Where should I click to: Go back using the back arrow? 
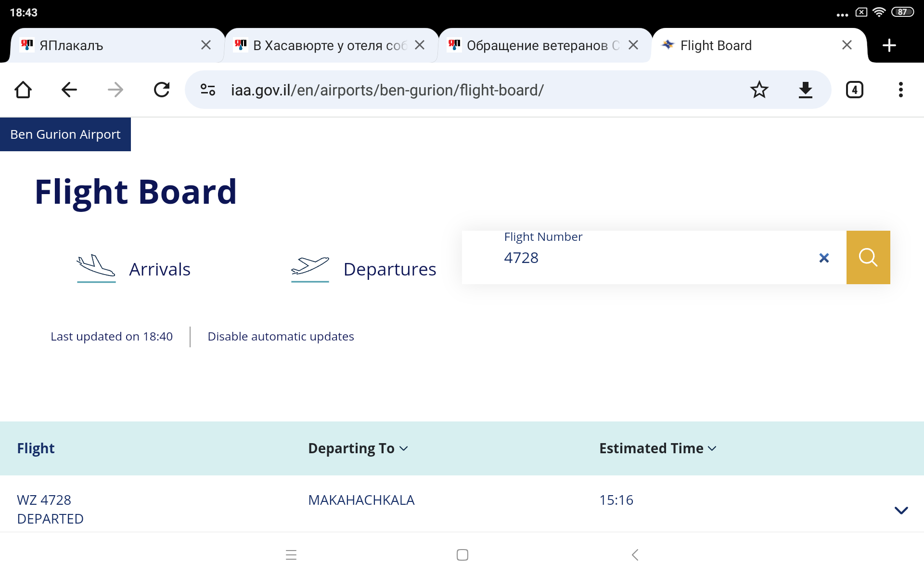pos(69,90)
